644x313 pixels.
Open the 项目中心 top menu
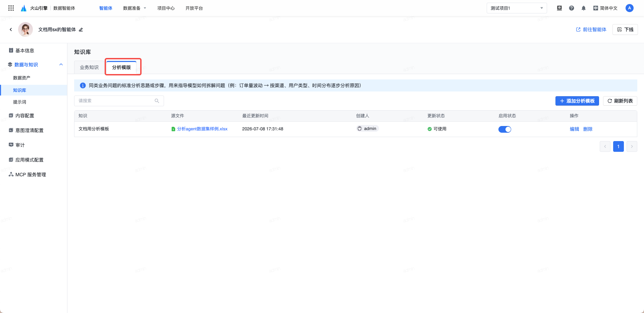click(166, 8)
